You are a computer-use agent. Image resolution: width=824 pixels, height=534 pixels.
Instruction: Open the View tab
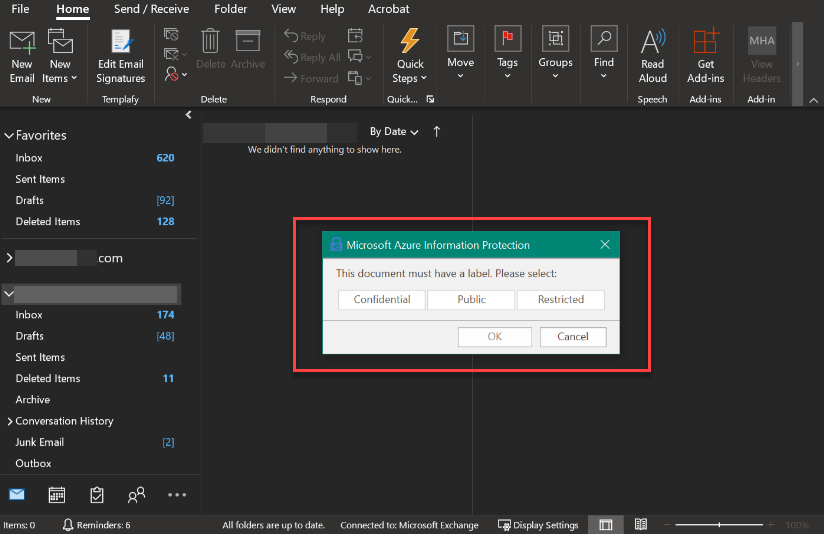[283, 9]
